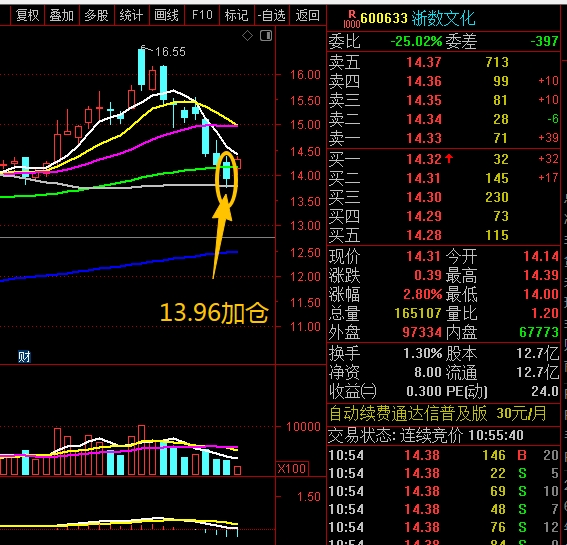Click stock name 浙数文化
Viewport: 567px width, 545px height.
tap(444, 18)
